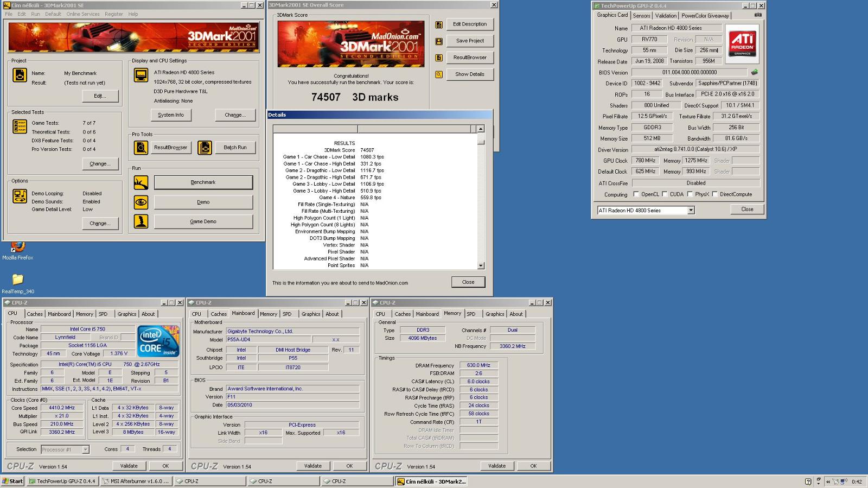Click the Benchmark button

tap(203, 182)
